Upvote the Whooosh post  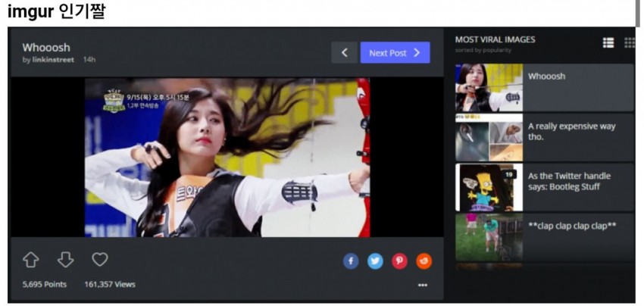point(30,260)
